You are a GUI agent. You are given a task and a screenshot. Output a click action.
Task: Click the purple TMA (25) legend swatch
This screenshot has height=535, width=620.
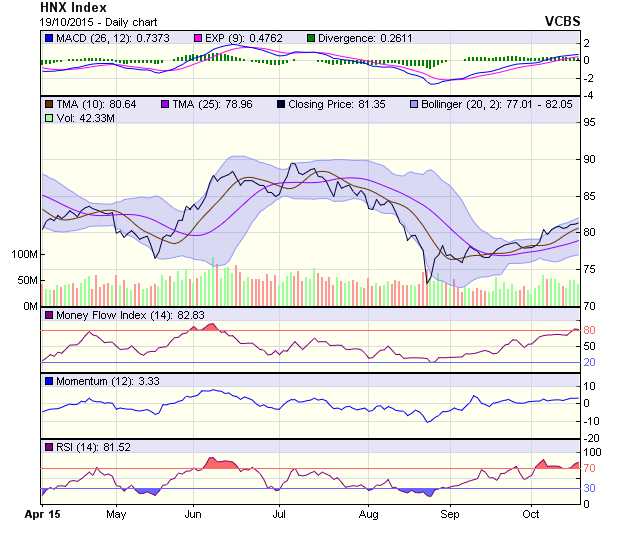[165, 104]
